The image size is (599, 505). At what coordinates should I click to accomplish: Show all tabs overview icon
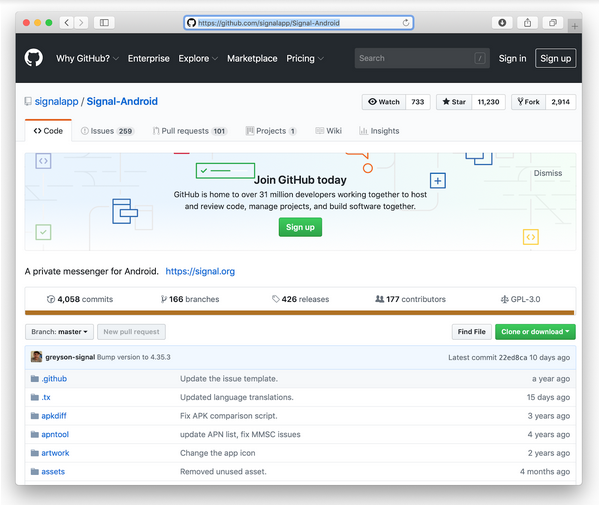tap(552, 23)
